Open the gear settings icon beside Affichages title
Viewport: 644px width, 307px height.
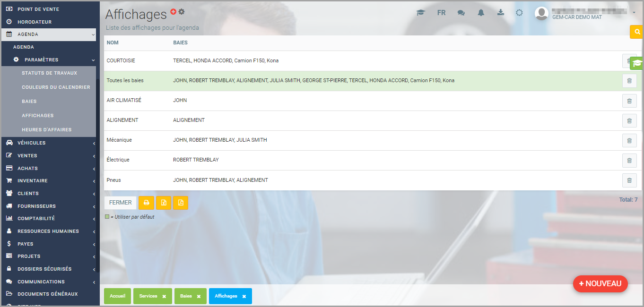[182, 12]
